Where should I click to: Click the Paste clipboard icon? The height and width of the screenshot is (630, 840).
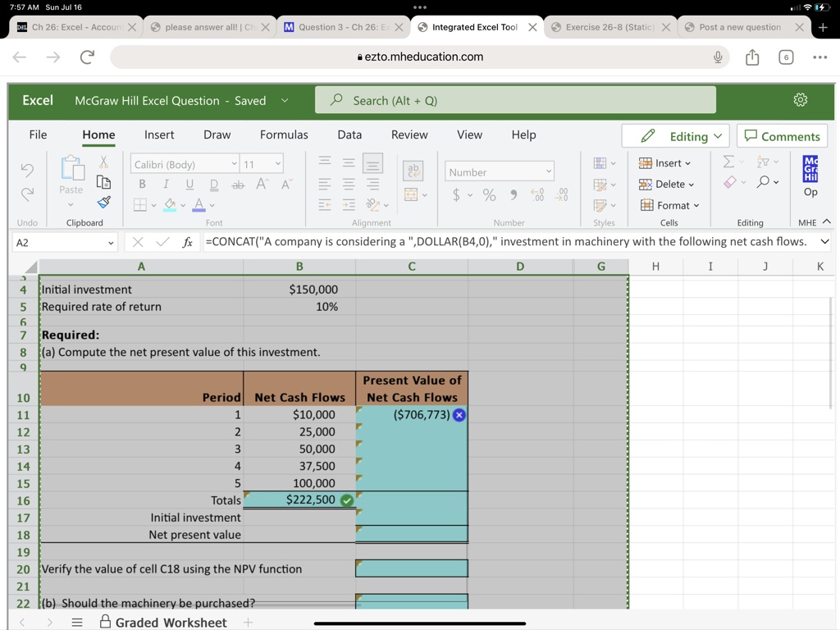[x=72, y=168]
